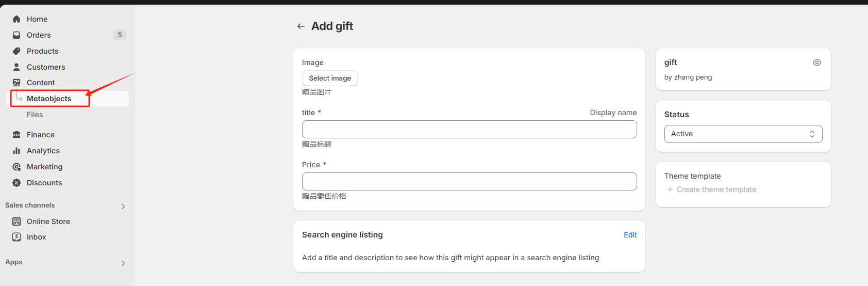Click the Customers person icon
868x286 pixels.
tap(16, 67)
